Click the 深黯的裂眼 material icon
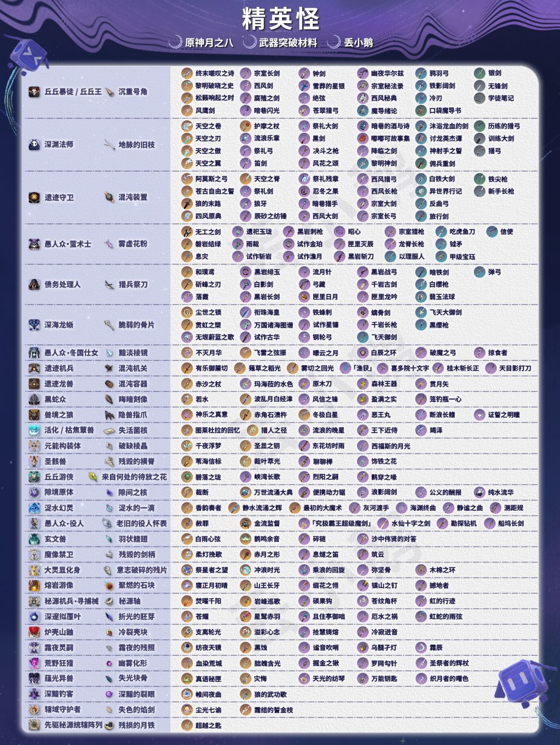This screenshot has height=745, width=560. point(109,694)
